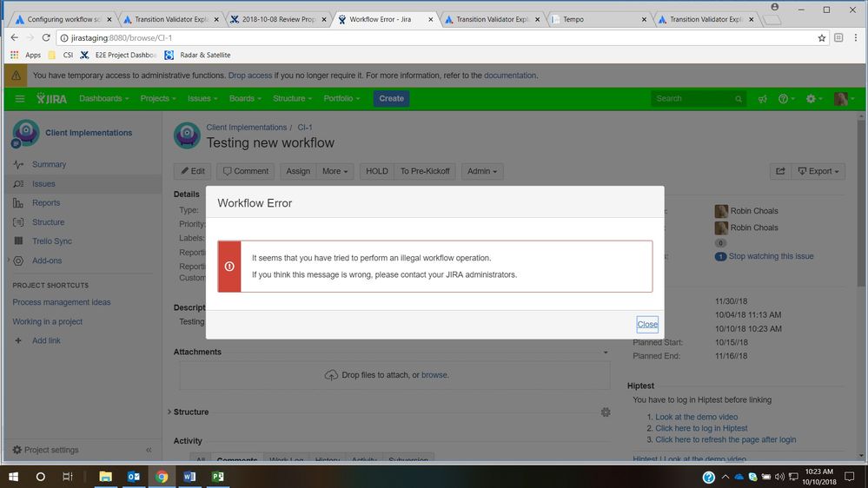Open Add-ons in the sidebar
868x488 pixels.
[47, 260]
